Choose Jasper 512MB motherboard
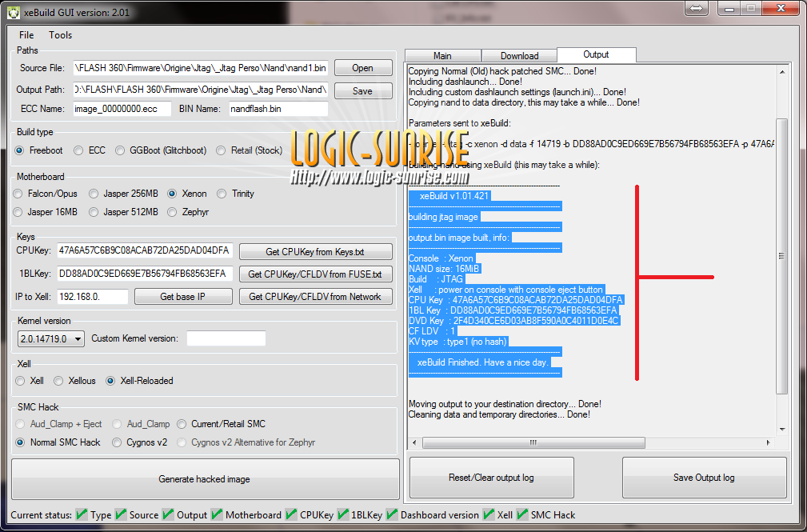 click(123, 212)
